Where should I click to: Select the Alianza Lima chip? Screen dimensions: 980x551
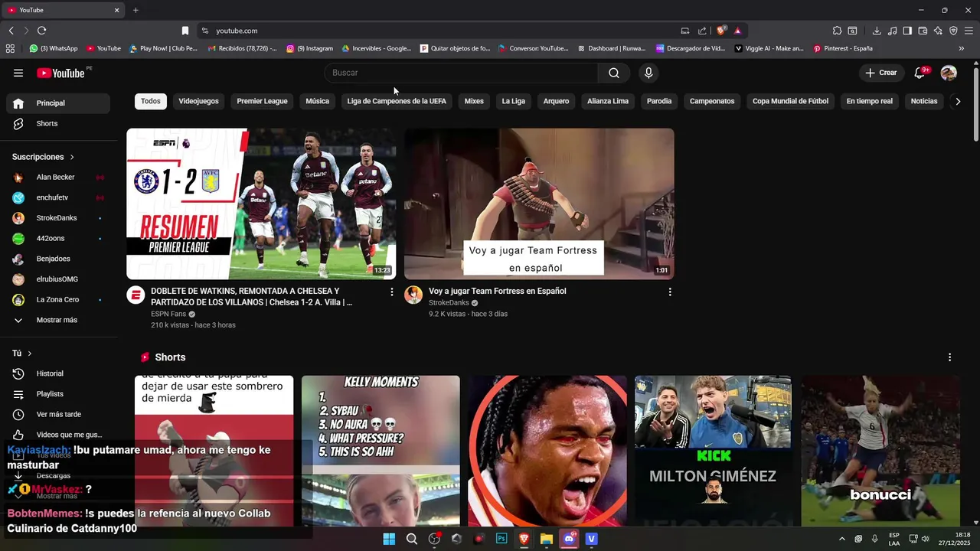tap(608, 101)
